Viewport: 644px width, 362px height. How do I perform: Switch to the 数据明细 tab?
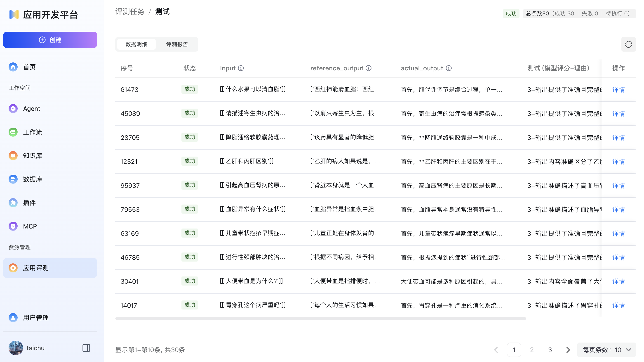click(136, 44)
